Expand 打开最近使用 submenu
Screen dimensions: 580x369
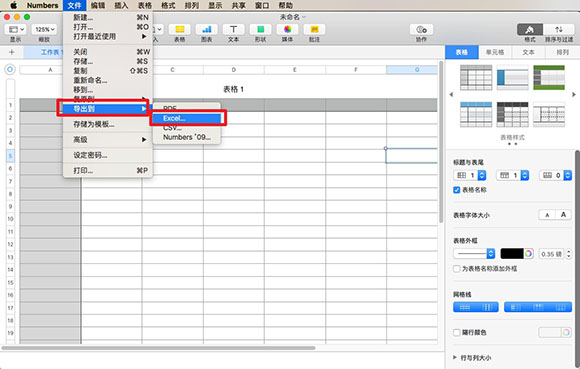(x=108, y=36)
